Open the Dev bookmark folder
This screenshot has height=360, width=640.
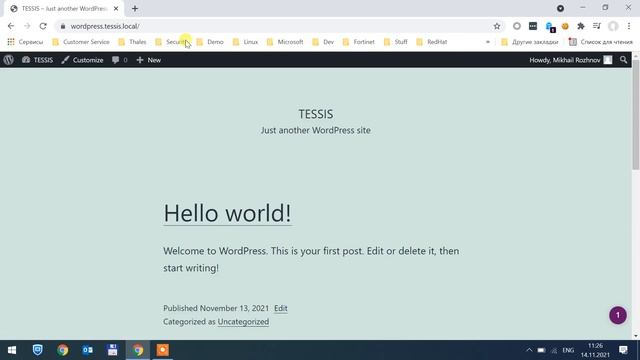[x=323, y=42]
